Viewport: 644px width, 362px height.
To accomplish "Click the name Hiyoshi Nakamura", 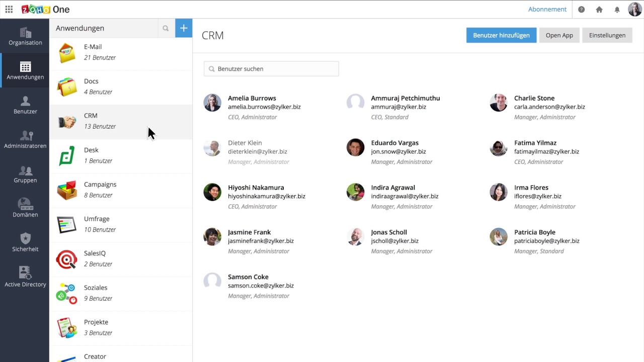I will click(256, 188).
